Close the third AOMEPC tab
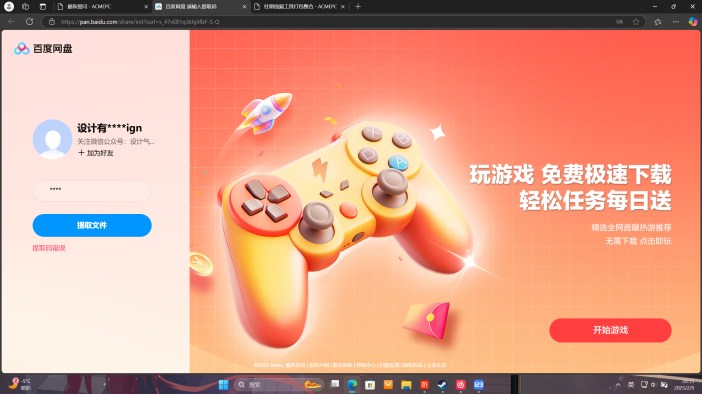This screenshot has height=394, width=702. point(342,7)
